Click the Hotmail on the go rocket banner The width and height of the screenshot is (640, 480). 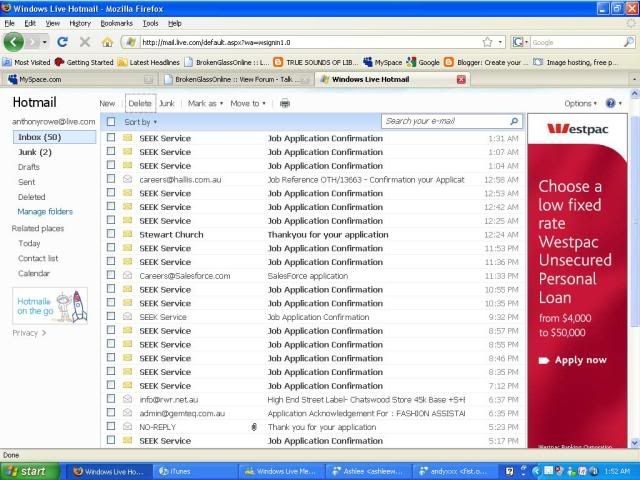[x=50, y=306]
